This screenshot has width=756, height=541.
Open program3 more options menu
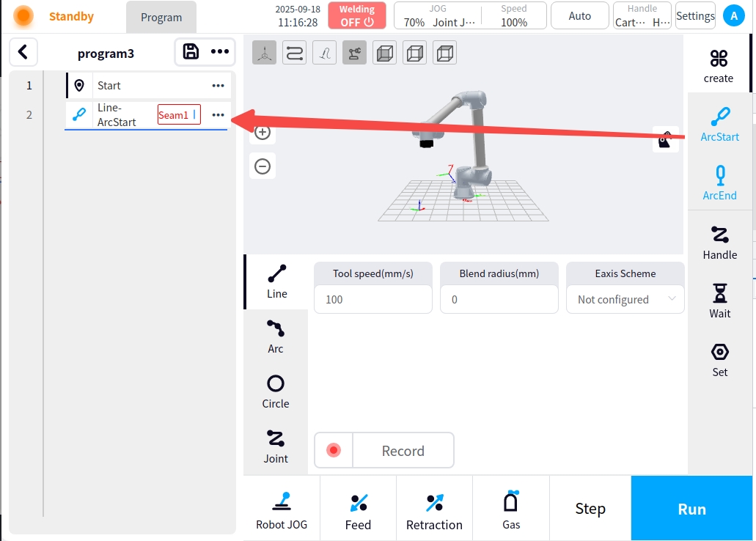pos(220,51)
